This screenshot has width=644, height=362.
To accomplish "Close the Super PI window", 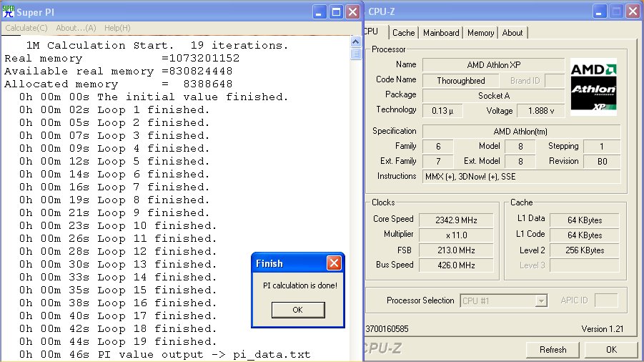I will [x=353, y=11].
